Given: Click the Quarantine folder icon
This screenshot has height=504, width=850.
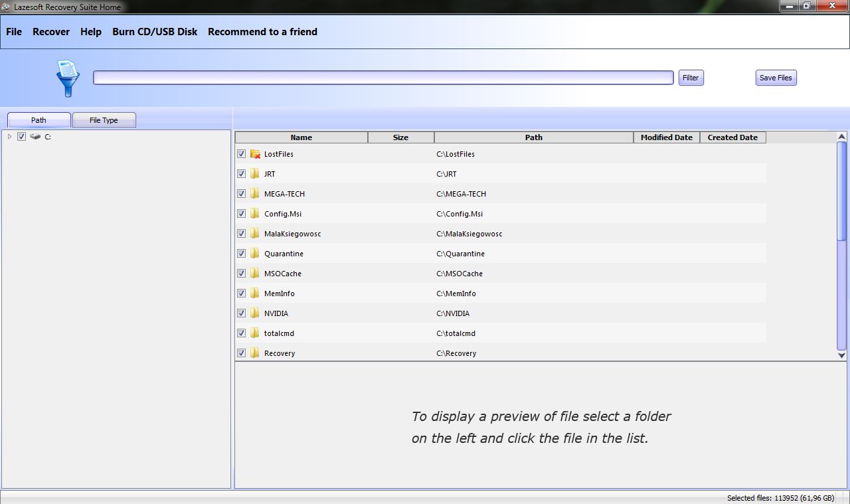Looking at the screenshot, I should click(x=255, y=254).
